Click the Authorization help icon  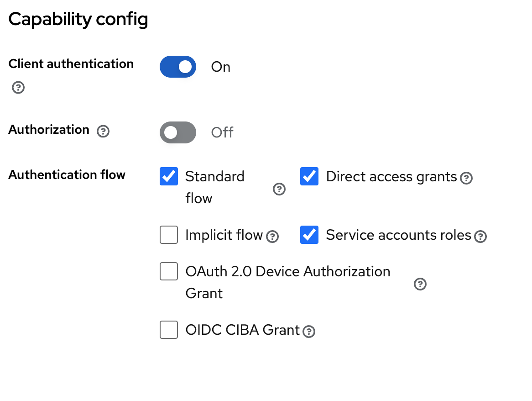[103, 131]
